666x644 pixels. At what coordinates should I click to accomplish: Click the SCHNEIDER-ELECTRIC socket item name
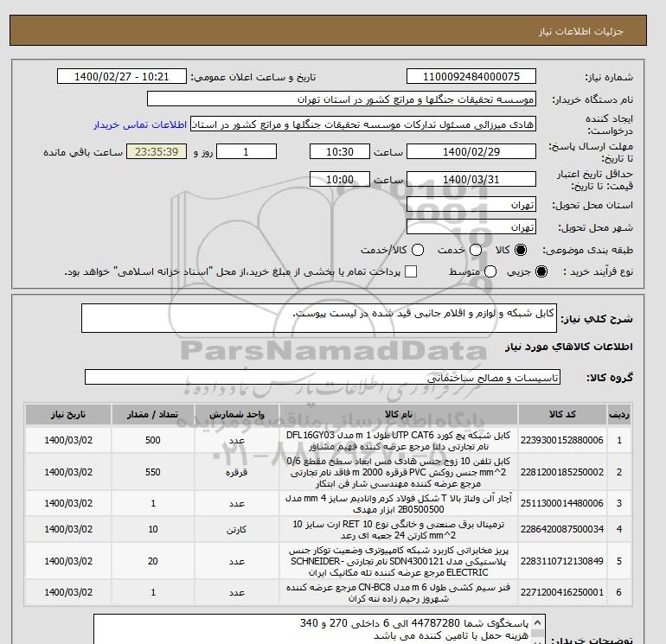coord(399,561)
